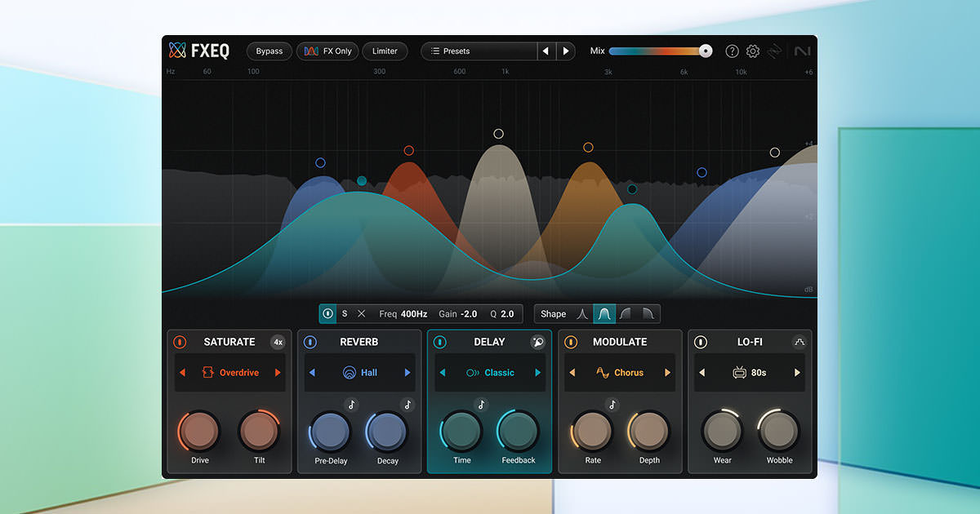Pick the next Lo-Fi type after 80s
Screen dimensions: 980x514
point(797,373)
